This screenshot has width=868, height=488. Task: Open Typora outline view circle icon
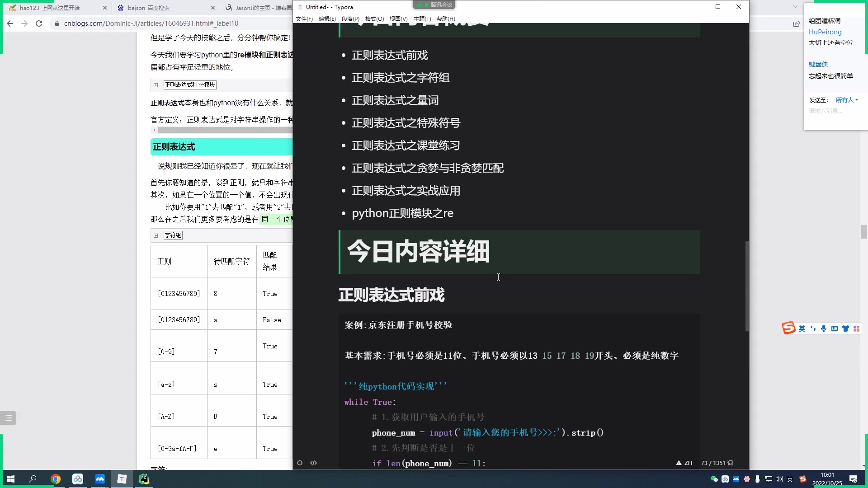pos(300,463)
